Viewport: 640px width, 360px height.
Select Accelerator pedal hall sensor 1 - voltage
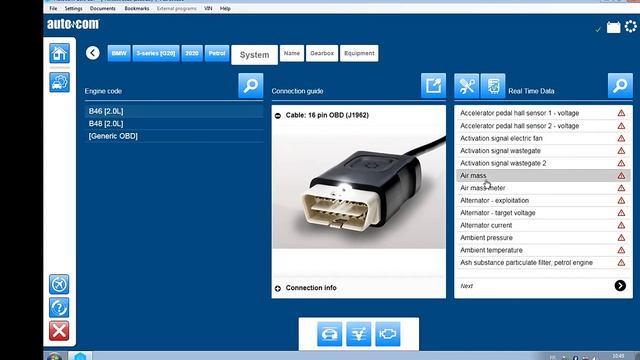[543, 113]
